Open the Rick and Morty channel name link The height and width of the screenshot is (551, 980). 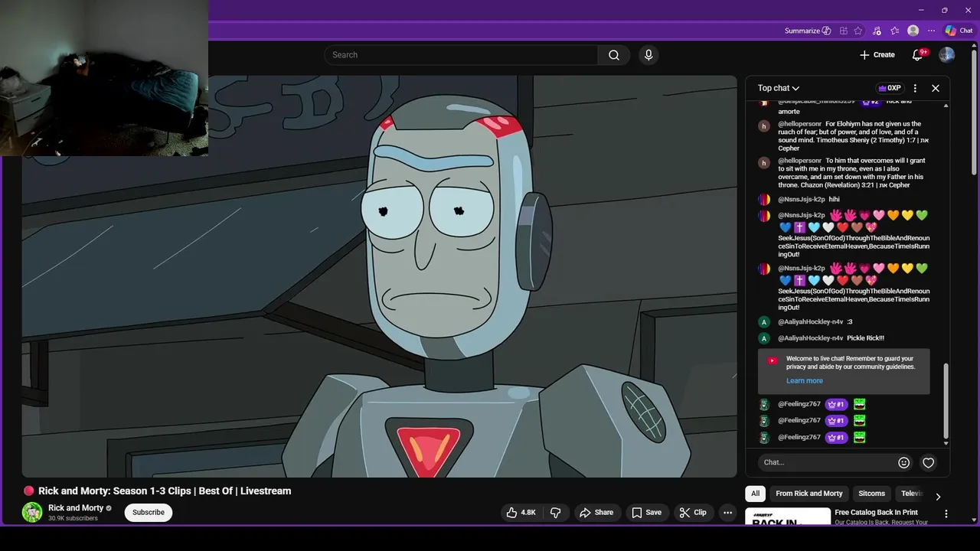tap(76, 508)
